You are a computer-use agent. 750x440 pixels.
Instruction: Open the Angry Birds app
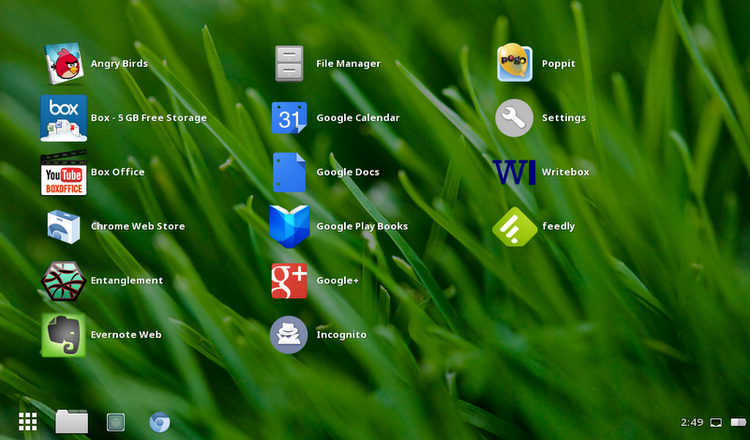tap(64, 64)
